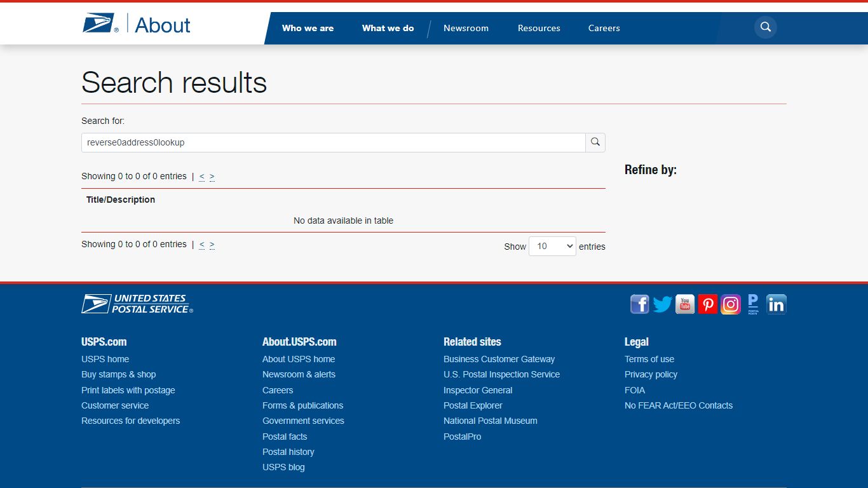Click the 'Refine by:' heading

pyautogui.click(x=651, y=170)
